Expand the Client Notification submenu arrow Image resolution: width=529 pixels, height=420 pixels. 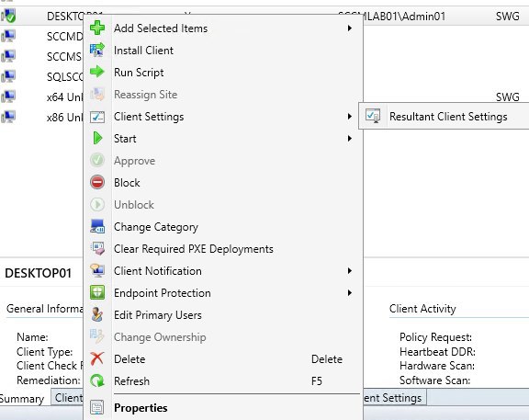[350, 271]
